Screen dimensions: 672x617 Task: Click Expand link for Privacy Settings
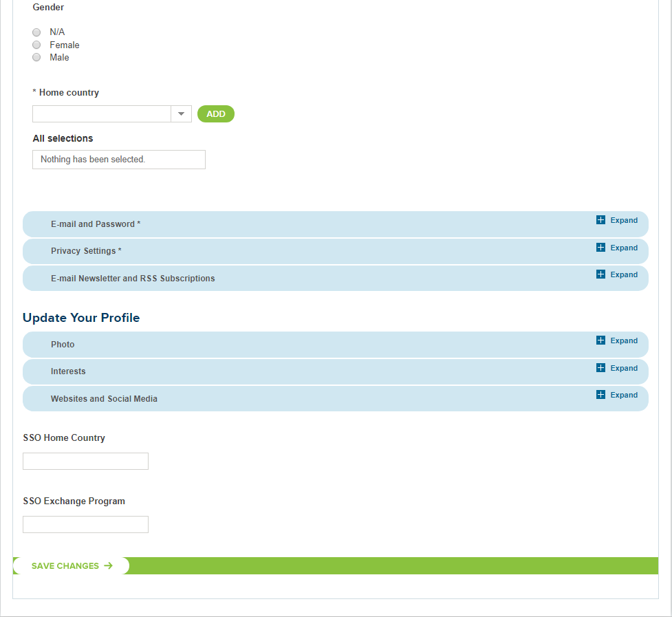click(x=624, y=248)
